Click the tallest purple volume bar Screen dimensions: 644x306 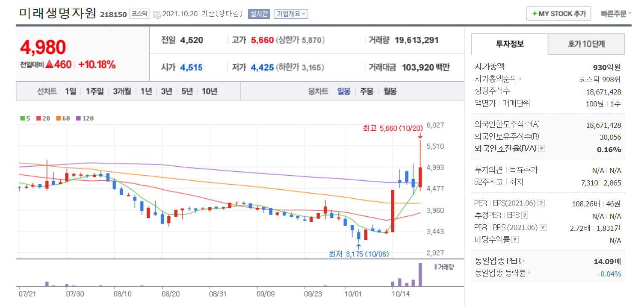point(420,274)
